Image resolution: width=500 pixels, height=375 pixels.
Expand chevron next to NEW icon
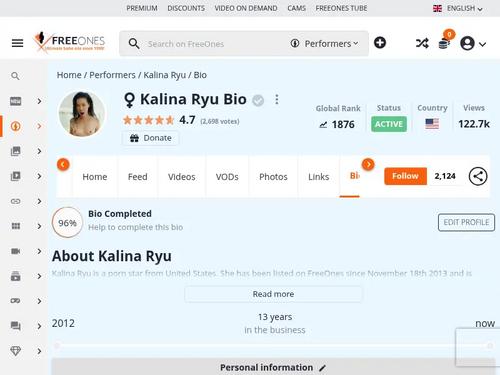tap(39, 101)
